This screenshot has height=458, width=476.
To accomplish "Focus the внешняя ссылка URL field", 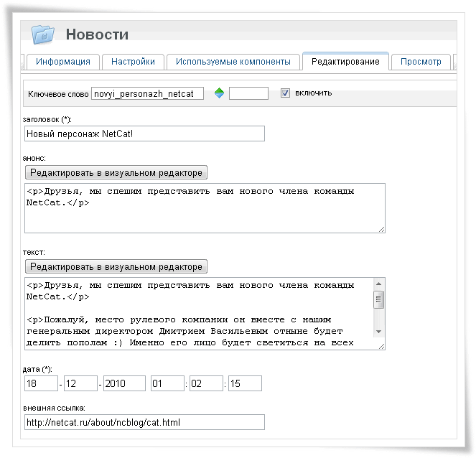I will click(144, 422).
